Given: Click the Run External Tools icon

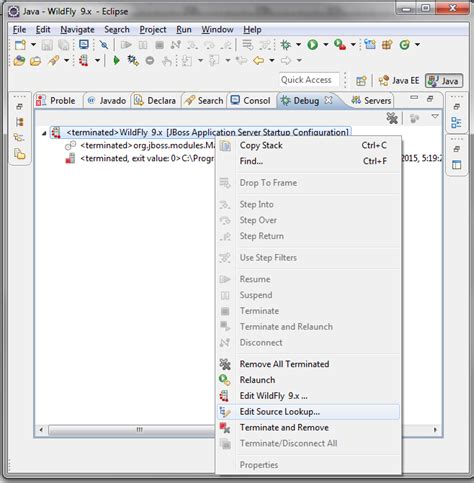Looking at the screenshot, I should (340, 44).
